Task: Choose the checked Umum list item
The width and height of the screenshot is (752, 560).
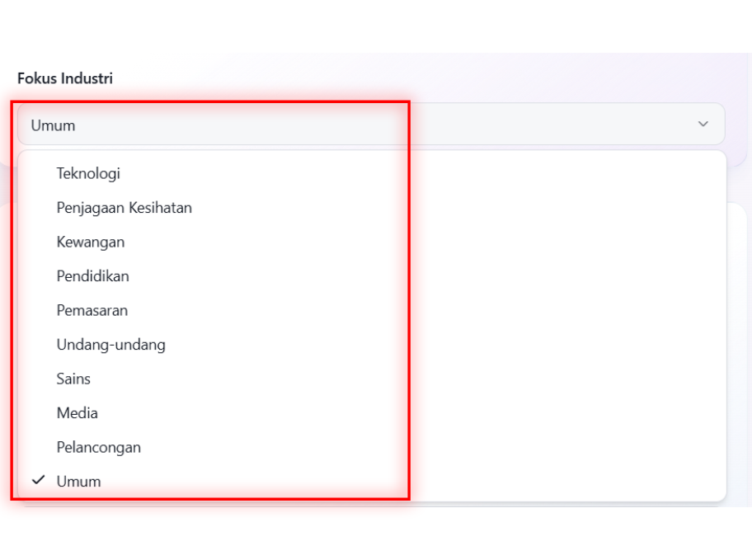Action: (x=78, y=482)
